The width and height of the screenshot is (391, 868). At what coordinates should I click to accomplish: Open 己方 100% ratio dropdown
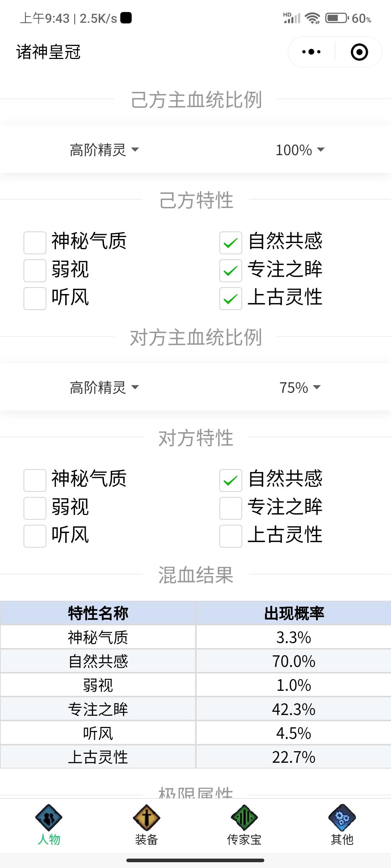(300, 150)
